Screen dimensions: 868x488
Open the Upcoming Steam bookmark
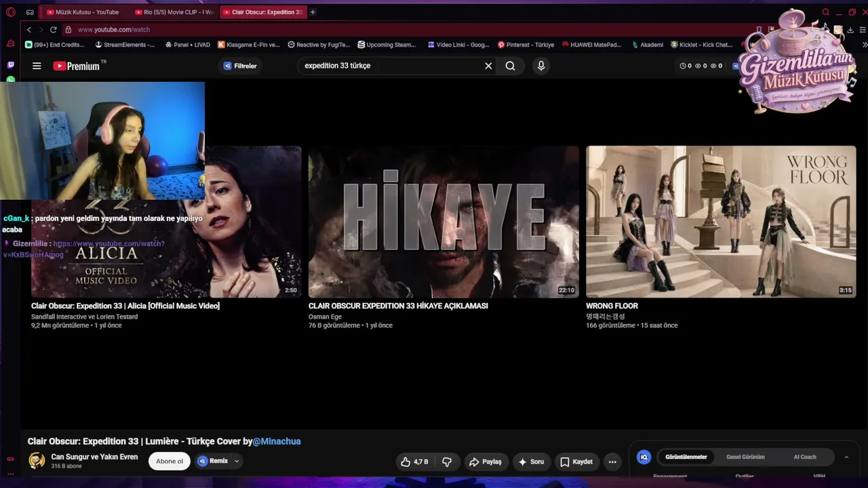387,45
